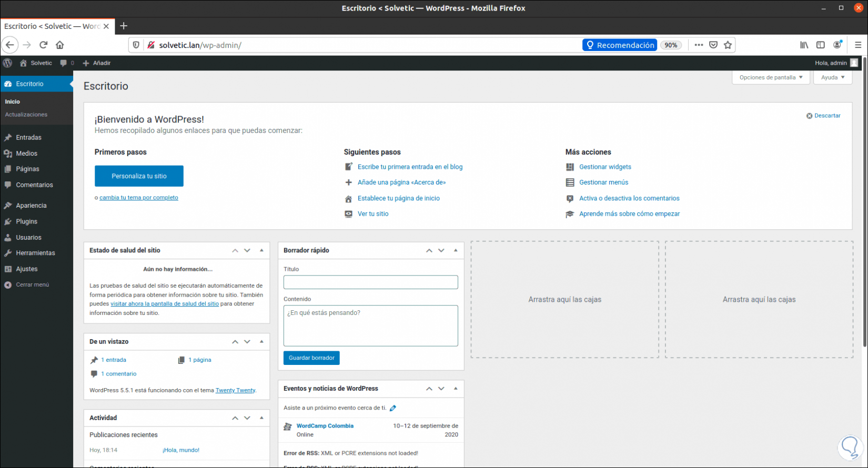Viewport: 868px width, 468px height.
Task: Edit event location pencil icon
Action: (x=393, y=408)
